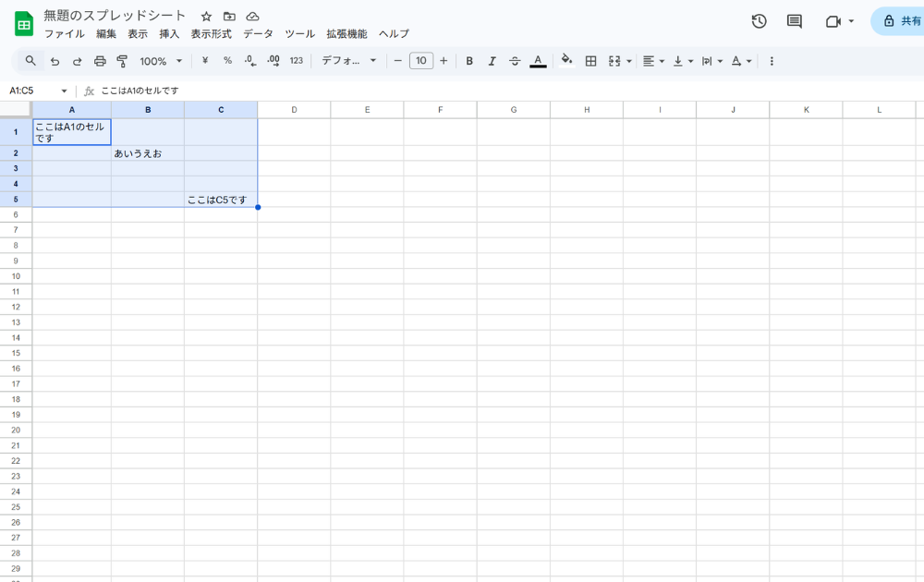
Task: Open the 100% zoom dropdown
Action: (x=161, y=61)
